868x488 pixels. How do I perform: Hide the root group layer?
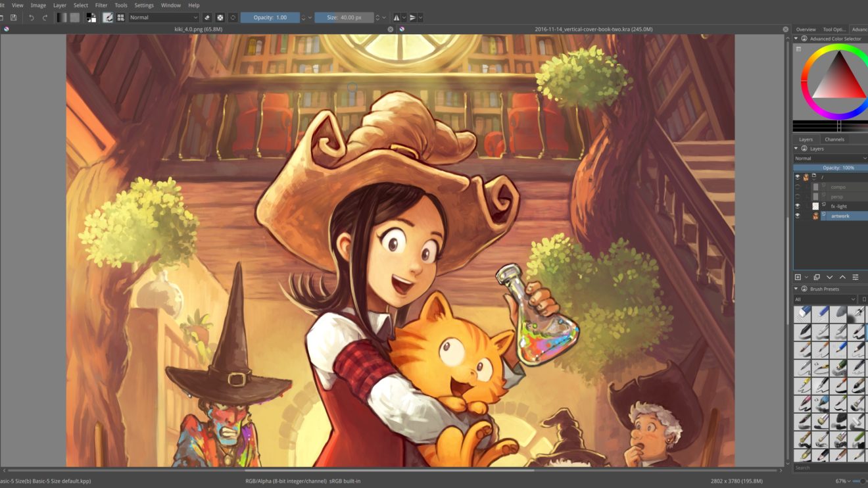click(798, 177)
